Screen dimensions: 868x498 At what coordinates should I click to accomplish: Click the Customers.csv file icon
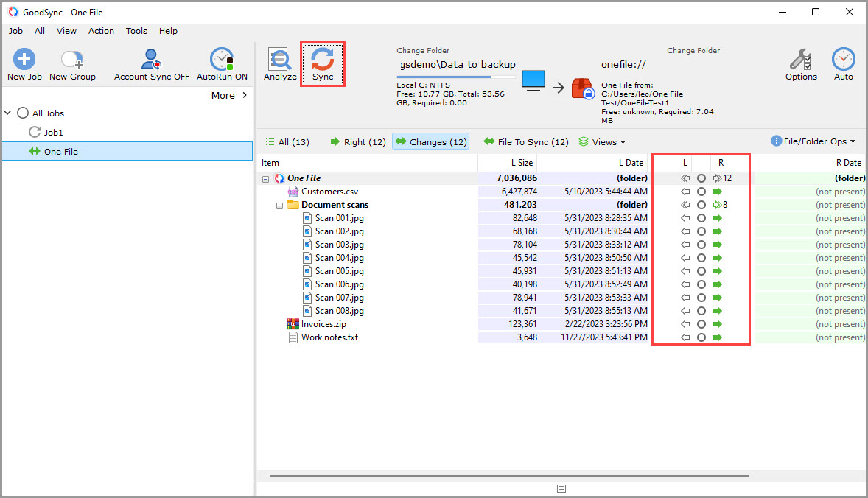(293, 192)
